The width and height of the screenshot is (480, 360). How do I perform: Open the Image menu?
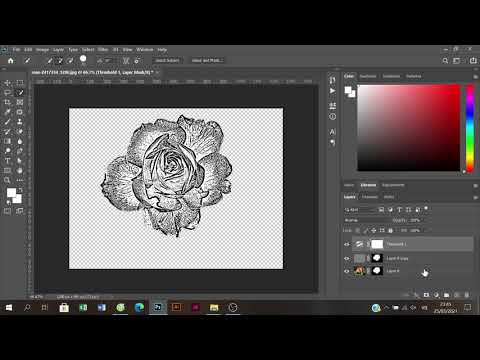[x=42, y=50]
